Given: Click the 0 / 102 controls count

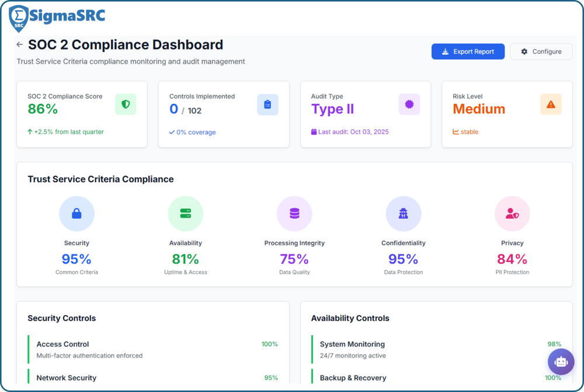Looking at the screenshot, I should tap(186, 109).
